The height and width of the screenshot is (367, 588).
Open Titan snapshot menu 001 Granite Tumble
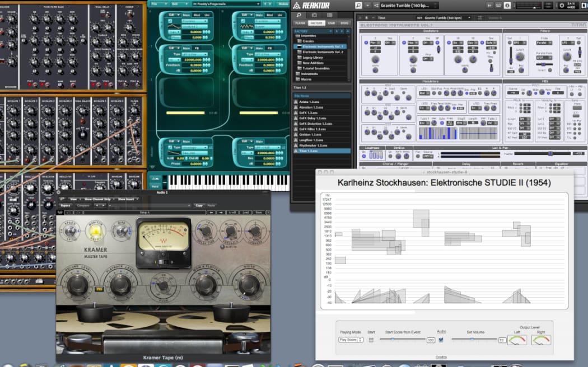tap(444, 17)
